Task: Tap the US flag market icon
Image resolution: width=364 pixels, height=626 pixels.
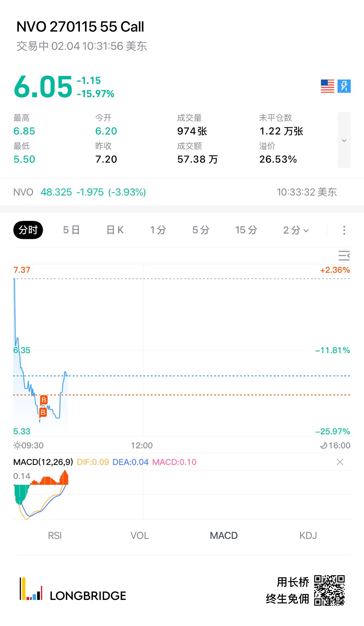Action: coord(327,86)
